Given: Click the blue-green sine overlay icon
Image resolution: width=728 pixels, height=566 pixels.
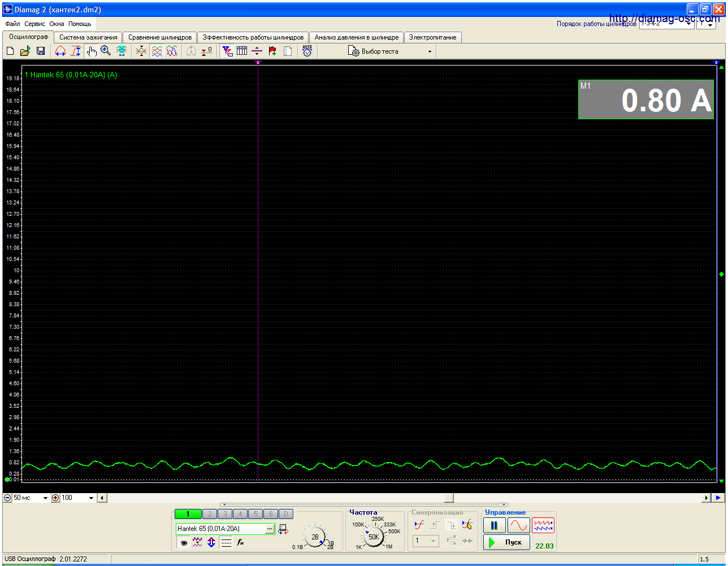Looking at the screenshot, I should [x=172, y=51].
